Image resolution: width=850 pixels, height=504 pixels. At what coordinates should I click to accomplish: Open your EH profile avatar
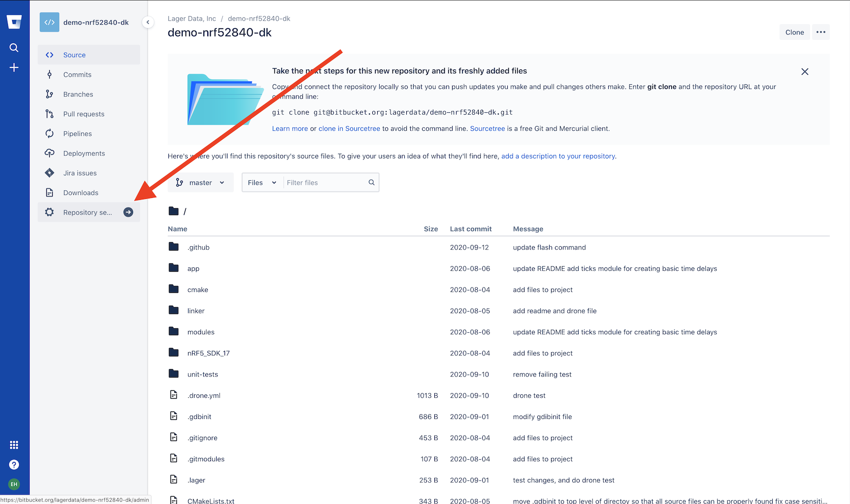coord(14,484)
